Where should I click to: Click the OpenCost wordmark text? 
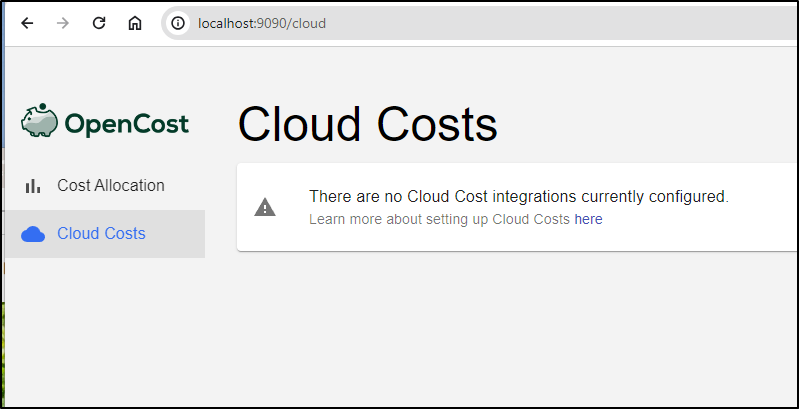[x=127, y=124]
